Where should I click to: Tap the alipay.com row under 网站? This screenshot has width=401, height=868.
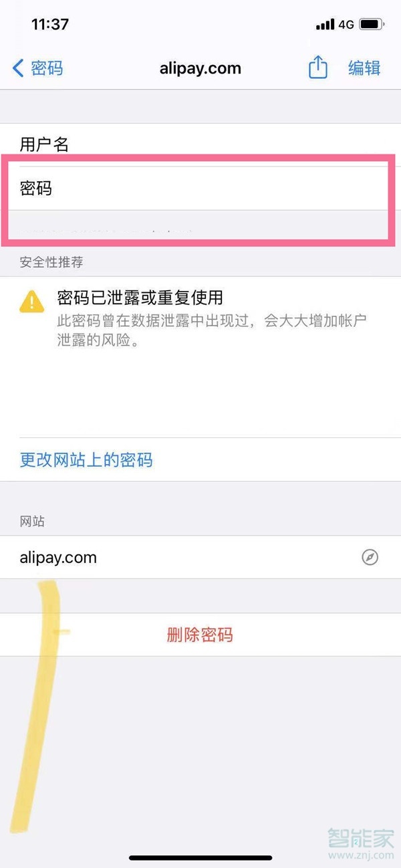click(x=200, y=557)
